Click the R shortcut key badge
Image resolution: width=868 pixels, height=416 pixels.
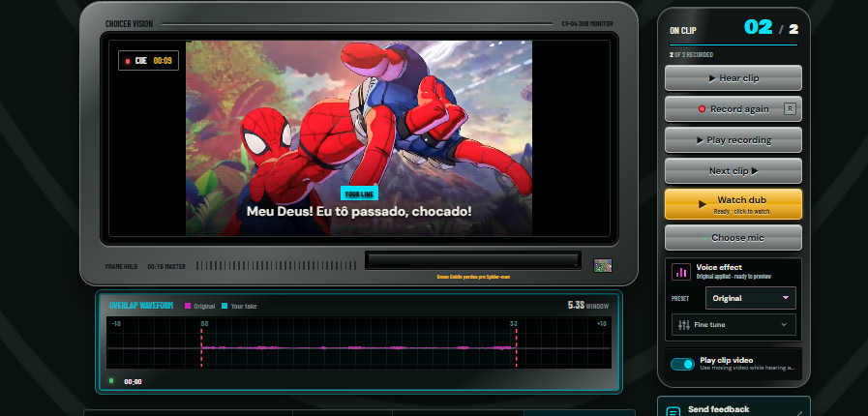790,109
